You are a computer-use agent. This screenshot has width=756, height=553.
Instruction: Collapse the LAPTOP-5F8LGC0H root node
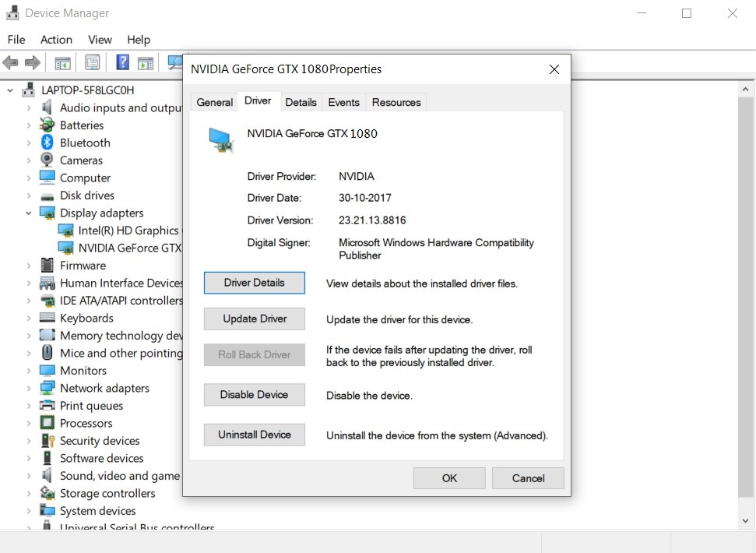(10, 90)
